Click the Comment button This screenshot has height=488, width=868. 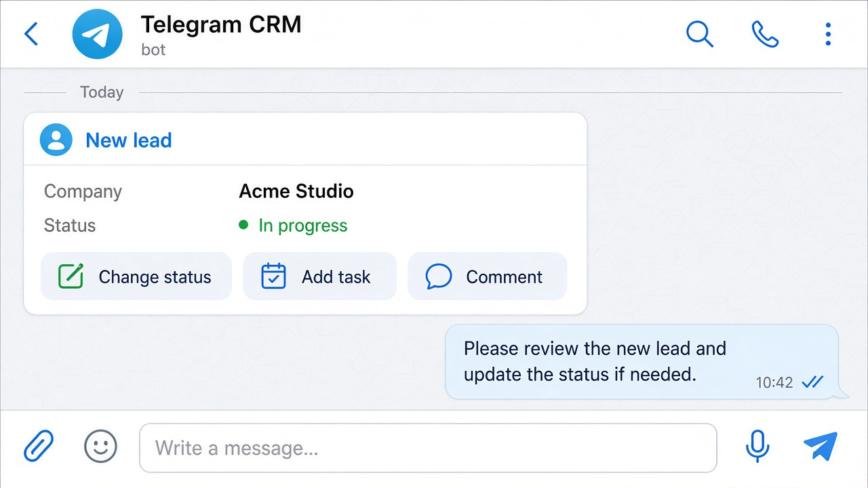[487, 277]
